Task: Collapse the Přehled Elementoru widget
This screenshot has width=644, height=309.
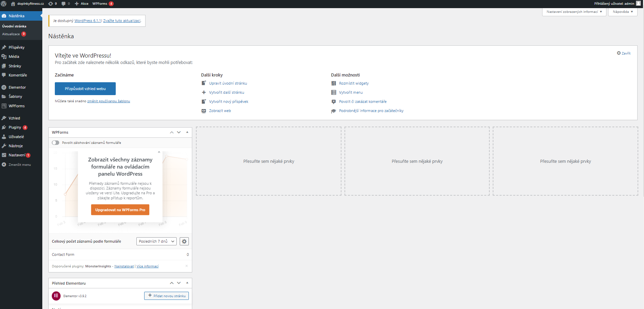Action: coord(187,283)
